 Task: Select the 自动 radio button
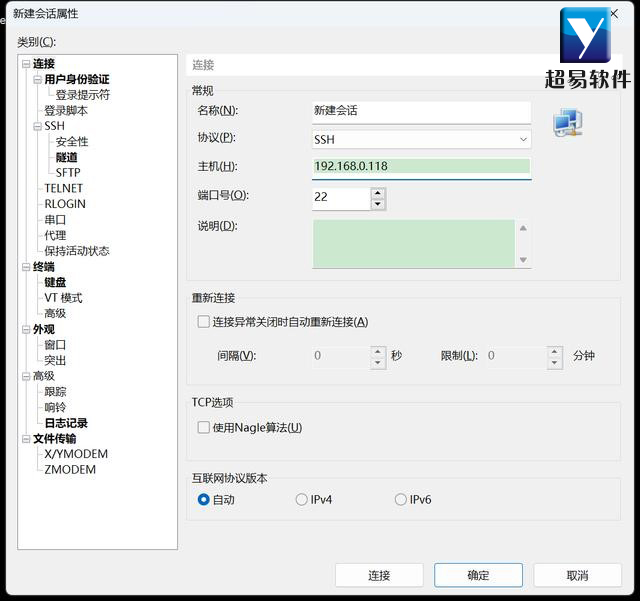coord(203,499)
